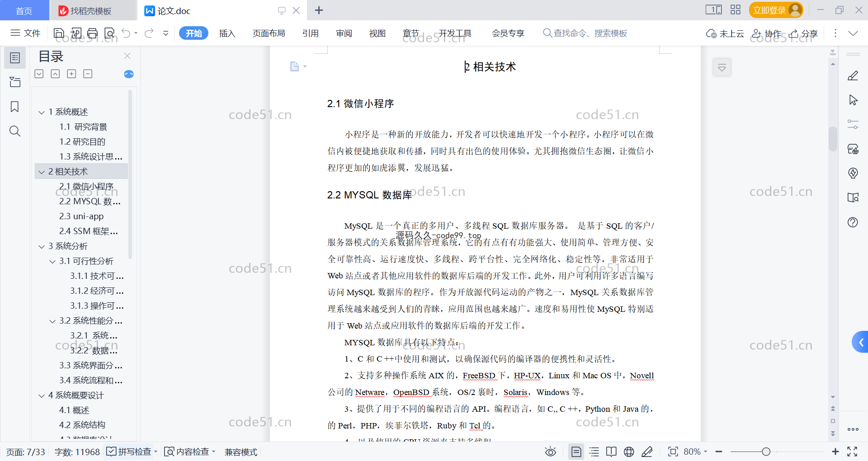Go to 1.2 研究目的 in outline
The image size is (868, 461).
82,141
